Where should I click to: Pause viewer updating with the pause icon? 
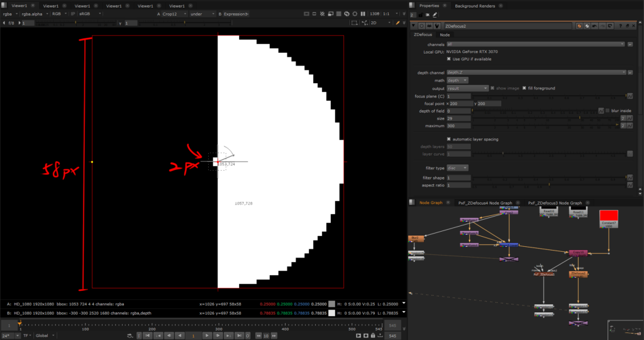coord(363,14)
